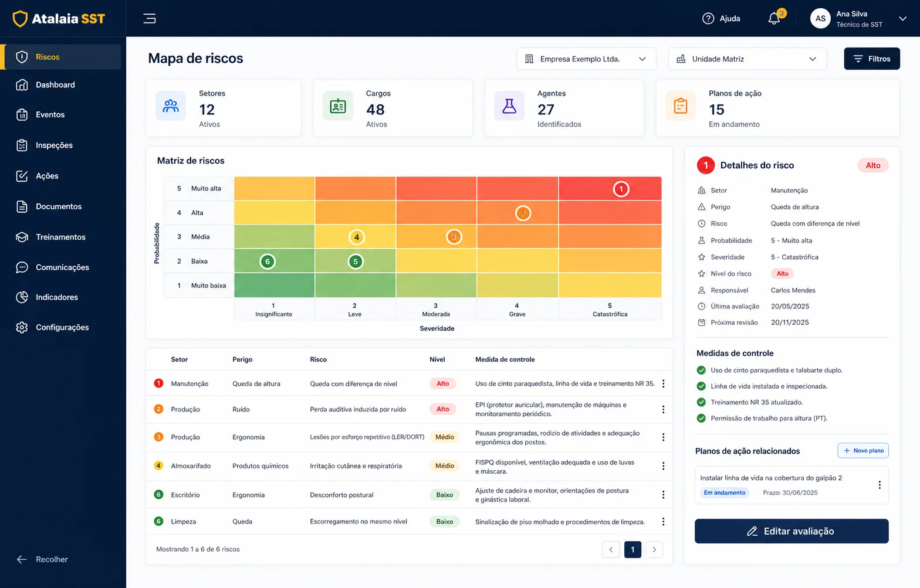Click the Recolher arrow icon
Viewport: 920px width, 588px height.
(x=22, y=559)
